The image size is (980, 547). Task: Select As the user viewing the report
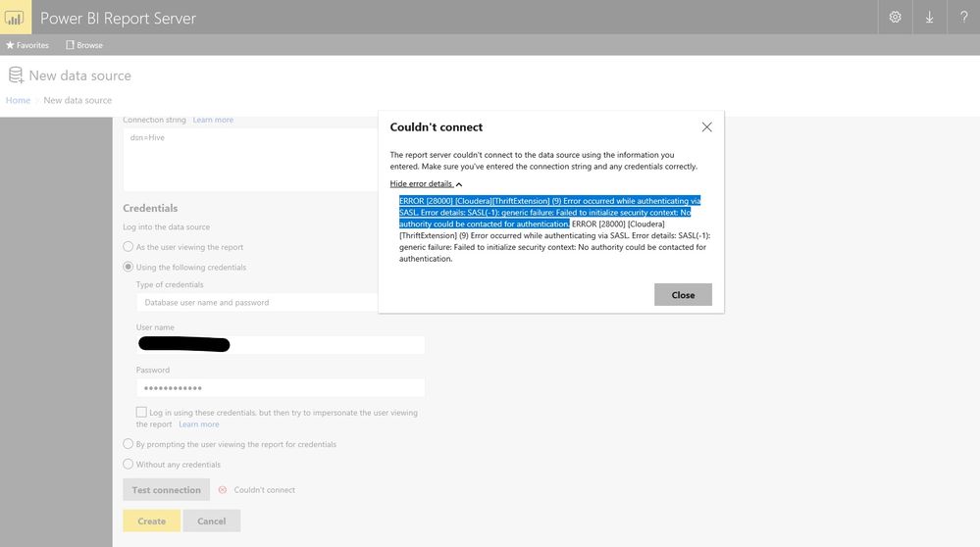(x=129, y=247)
